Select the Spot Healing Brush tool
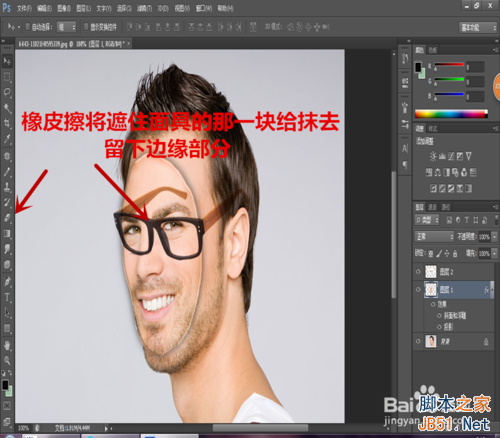500x438 pixels. coord(7,156)
